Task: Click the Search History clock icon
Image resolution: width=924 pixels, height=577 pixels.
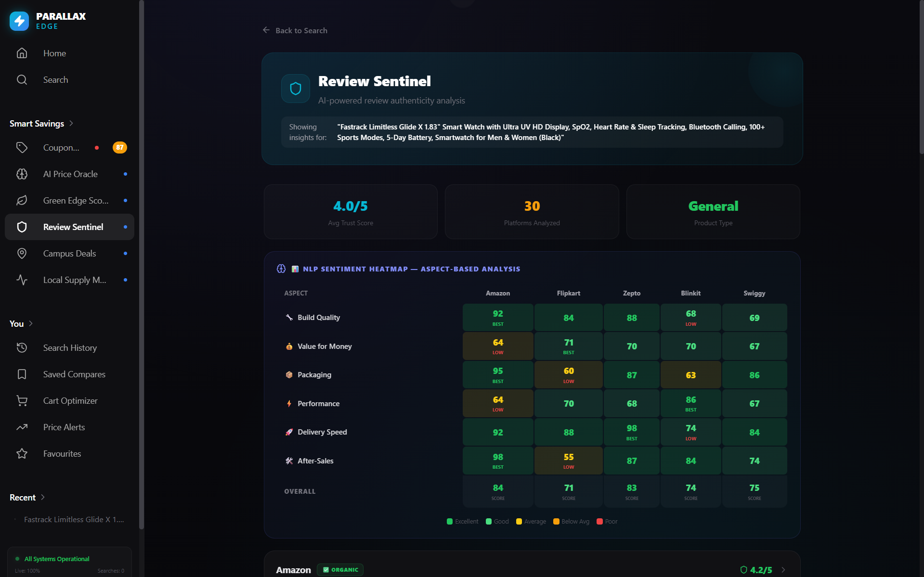Action: pyautogui.click(x=22, y=347)
